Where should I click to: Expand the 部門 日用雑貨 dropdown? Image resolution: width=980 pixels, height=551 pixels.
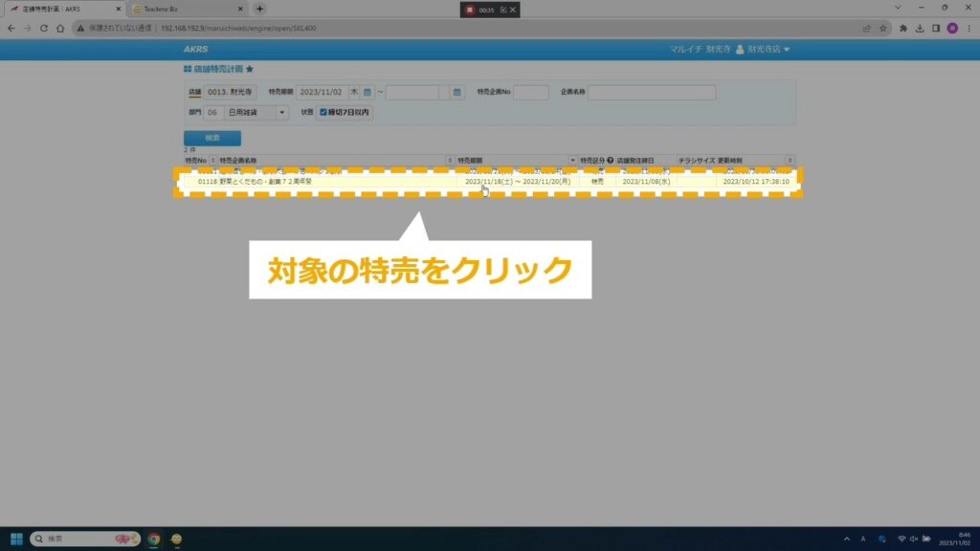click(x=281, y=113)
